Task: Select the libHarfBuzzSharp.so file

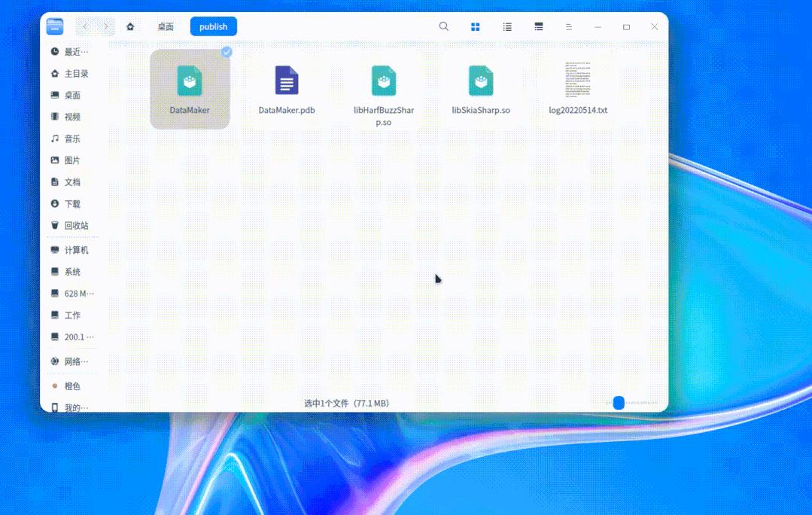Action: coord(384,81)
